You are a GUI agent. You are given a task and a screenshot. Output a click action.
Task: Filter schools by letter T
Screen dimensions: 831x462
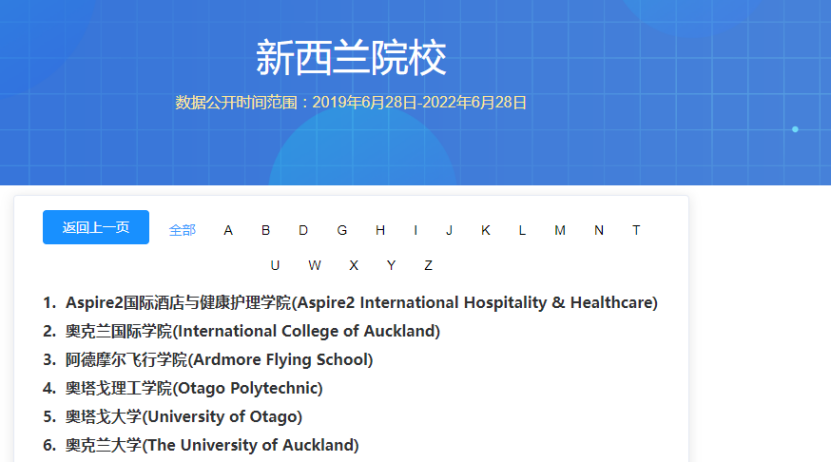(636, 230)
